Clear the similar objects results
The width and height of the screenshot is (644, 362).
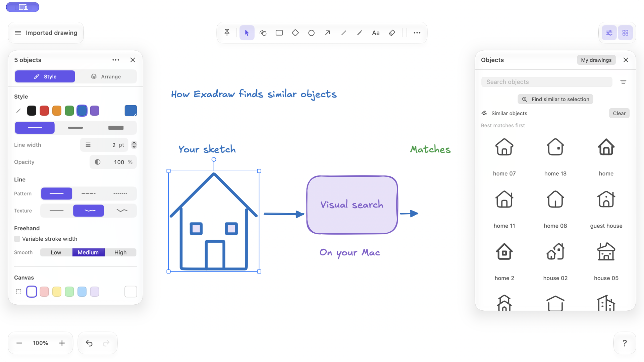(x=619, y=113)
